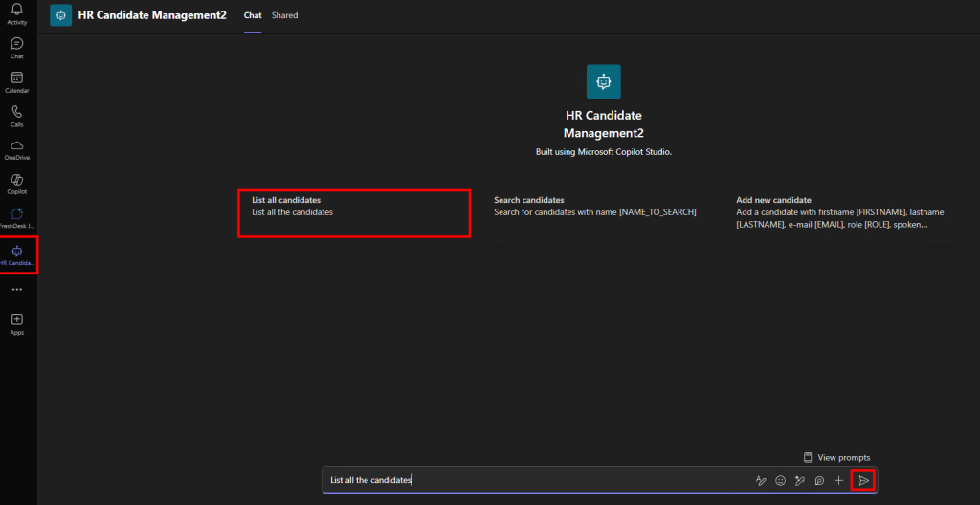Open the Apps store icon

[x=16, y=322]
